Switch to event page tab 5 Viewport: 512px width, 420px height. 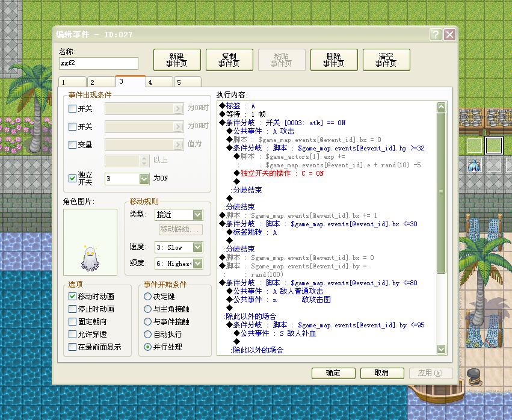(x=188, y=82)
